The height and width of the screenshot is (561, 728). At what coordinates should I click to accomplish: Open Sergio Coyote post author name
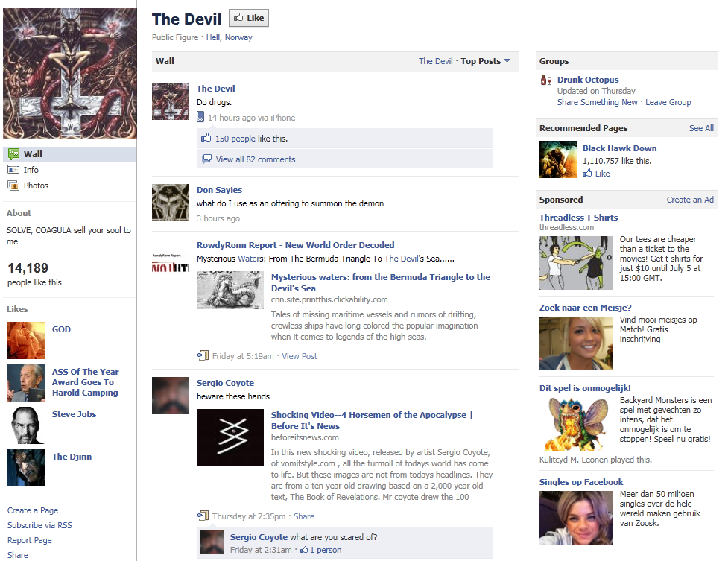225,383
